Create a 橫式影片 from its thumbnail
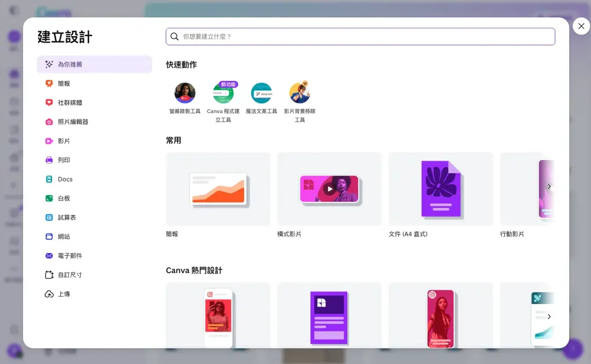Image resolution: width=591 pixels, height=364 pixels. click(x=329, y=189)
